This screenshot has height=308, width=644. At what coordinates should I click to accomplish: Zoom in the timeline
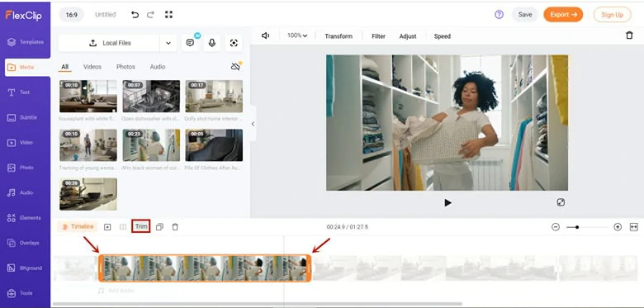pyautogui.click(x=618, y=227)
